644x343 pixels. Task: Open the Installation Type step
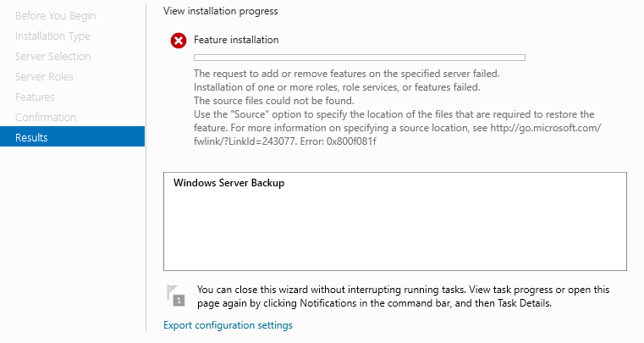(x=52, y=36)
